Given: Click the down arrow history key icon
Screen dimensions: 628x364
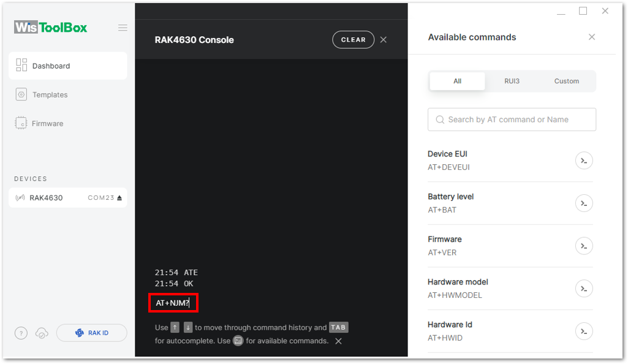Looking at the screenshot, I should (188, 327).
